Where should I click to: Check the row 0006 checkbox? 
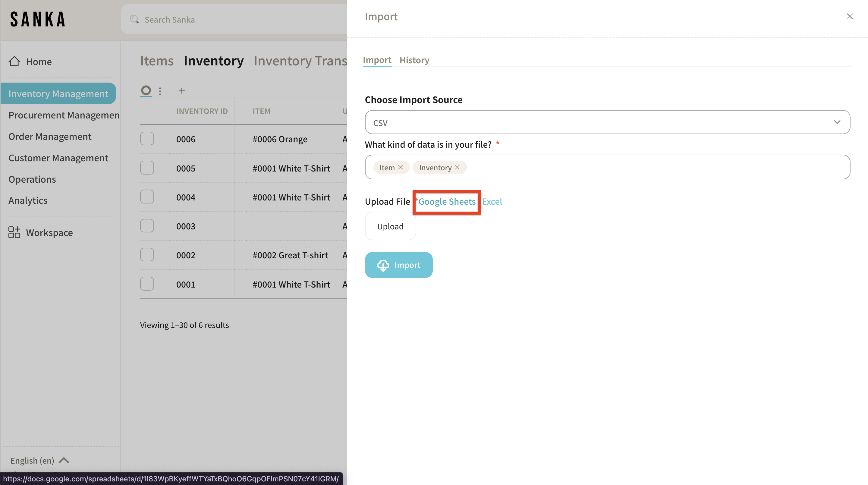147,139
